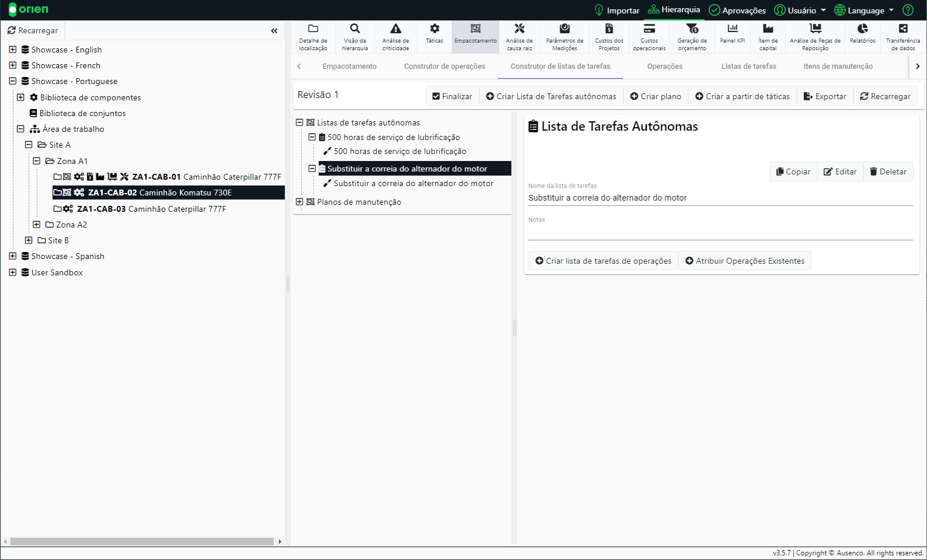
Task: Expand Zona A2 node
Action: (36, 225)
